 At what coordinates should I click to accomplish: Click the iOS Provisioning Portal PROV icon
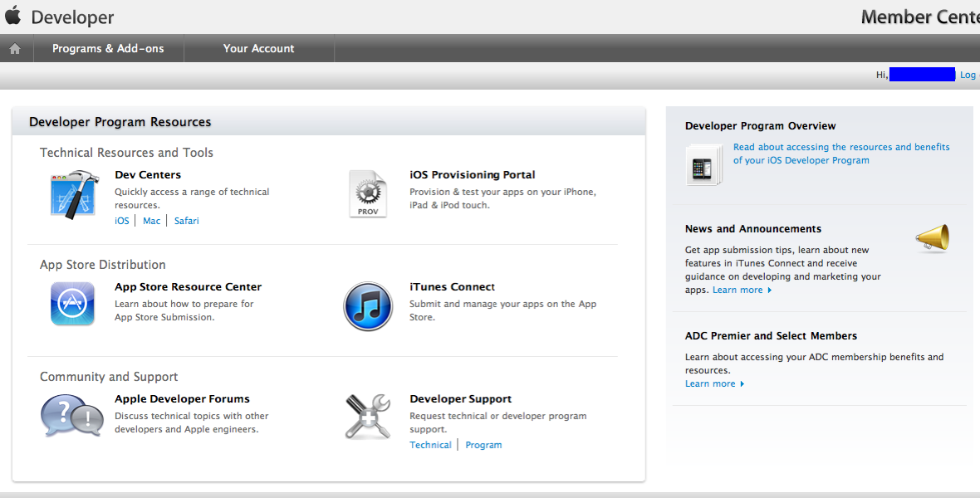368,194
